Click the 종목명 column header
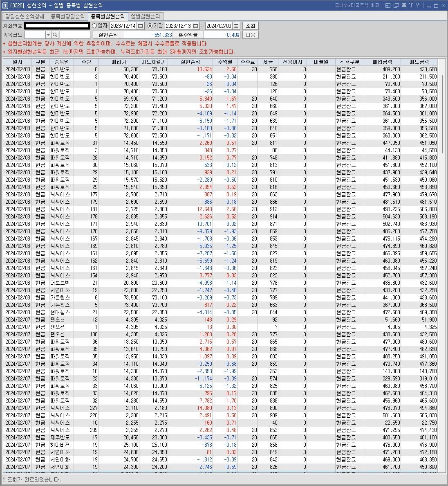Viewport: 448px width, 486px height. (x=61, y=62)
